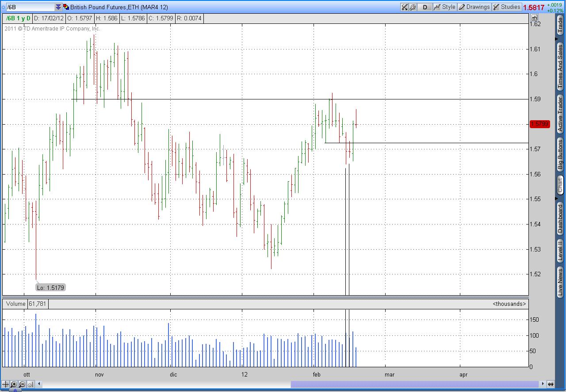Click the symbol link icon before British Pound Futures
This screenshot has width=566, height=392.
tap(66, 7)
